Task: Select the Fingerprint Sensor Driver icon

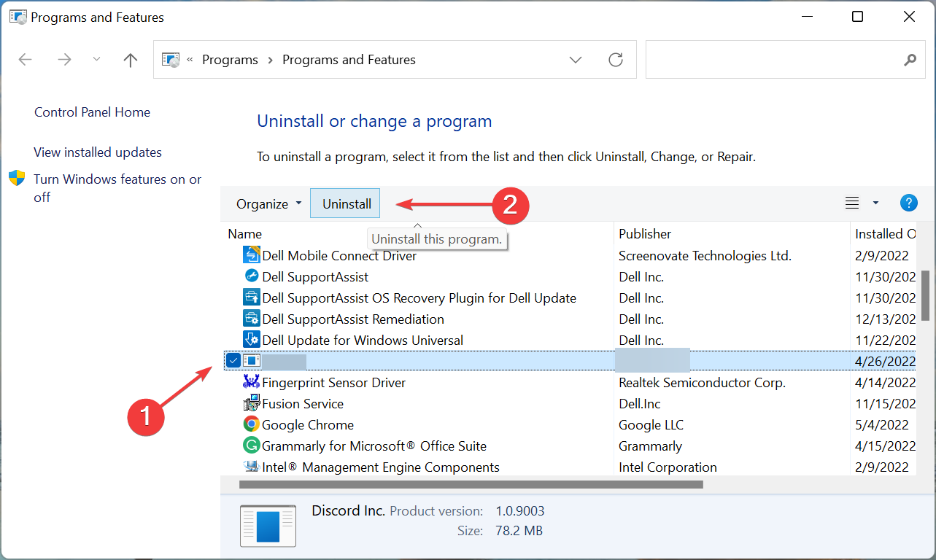Action: tap(251, 382)
